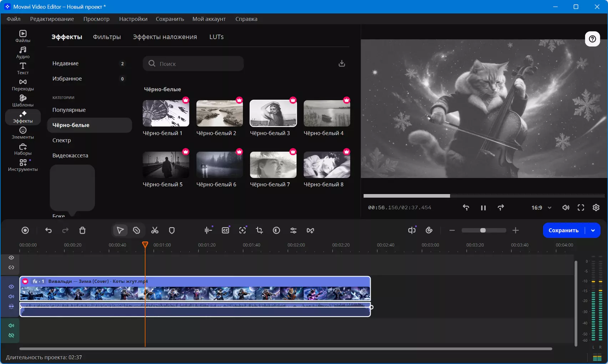608x364 pixels.
Task: Toggle visibility eye on the video track
Action: [x=11, y=287]
